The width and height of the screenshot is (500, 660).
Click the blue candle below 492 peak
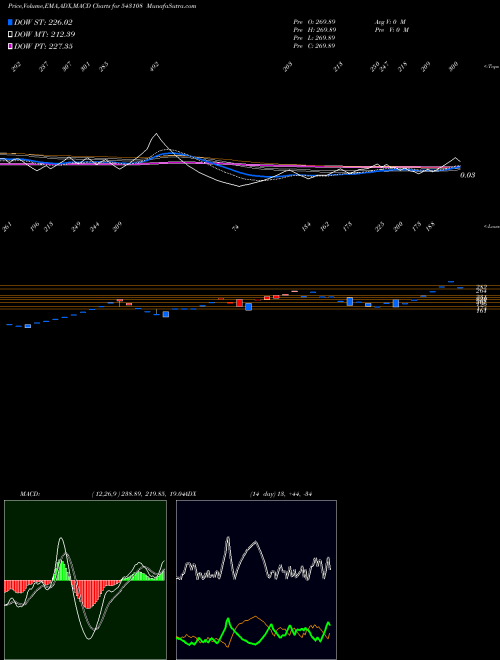tap(166, 314)
